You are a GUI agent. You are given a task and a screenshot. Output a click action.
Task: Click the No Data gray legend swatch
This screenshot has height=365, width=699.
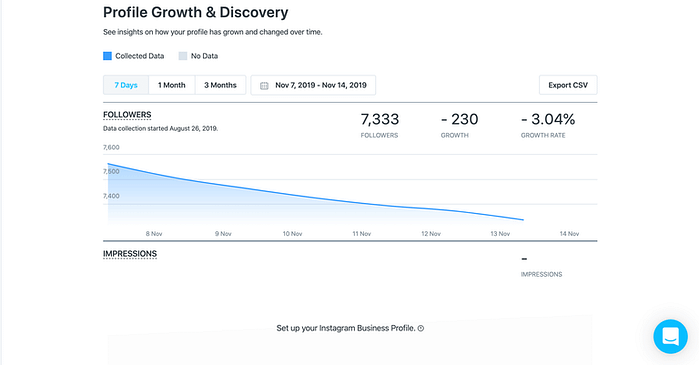click(x=183, y=56)
